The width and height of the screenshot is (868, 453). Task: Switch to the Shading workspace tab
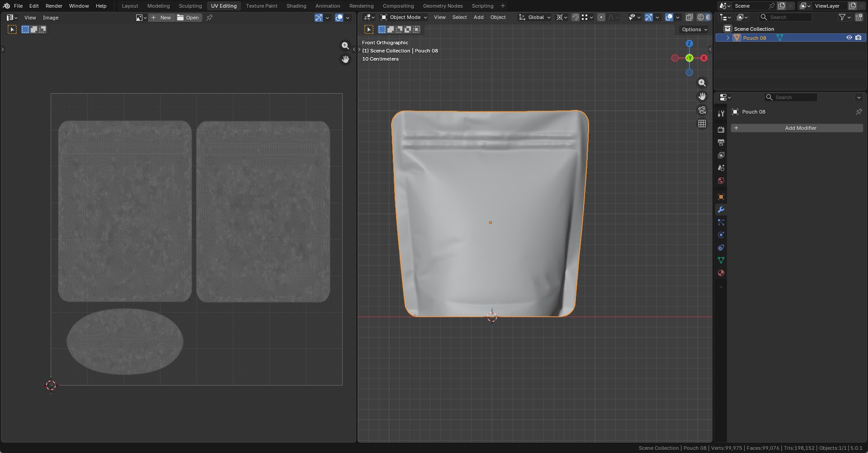click(296, 6)
